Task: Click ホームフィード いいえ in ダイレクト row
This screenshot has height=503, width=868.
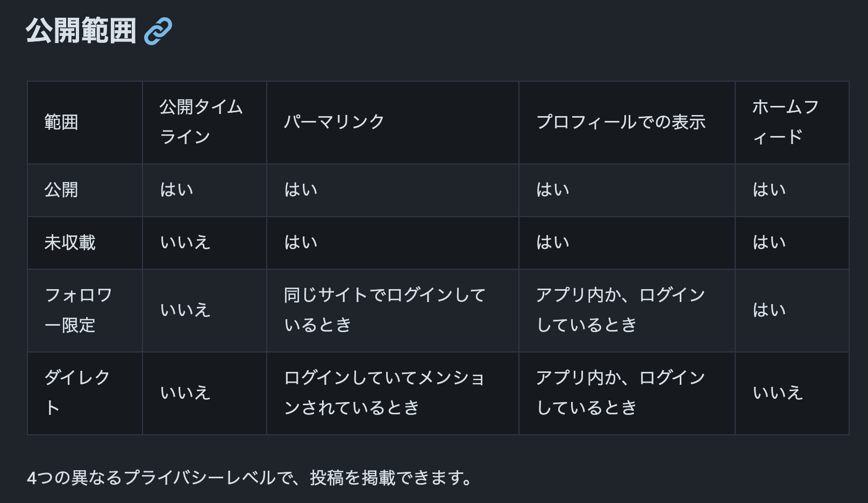Action: pyautogui.click(x=778, y=393)
